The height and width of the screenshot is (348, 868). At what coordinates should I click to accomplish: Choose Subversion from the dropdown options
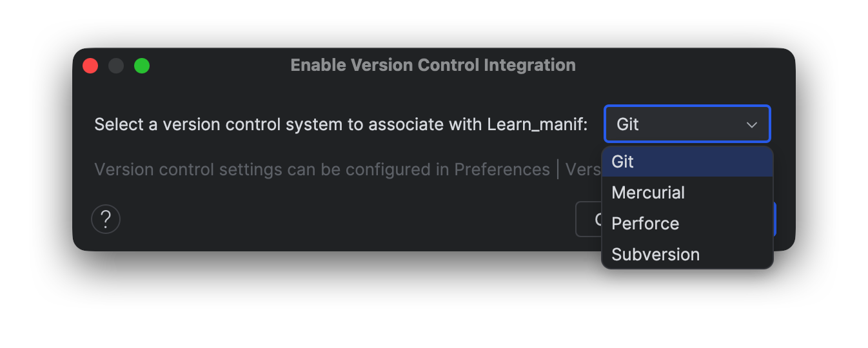(655, 255)
